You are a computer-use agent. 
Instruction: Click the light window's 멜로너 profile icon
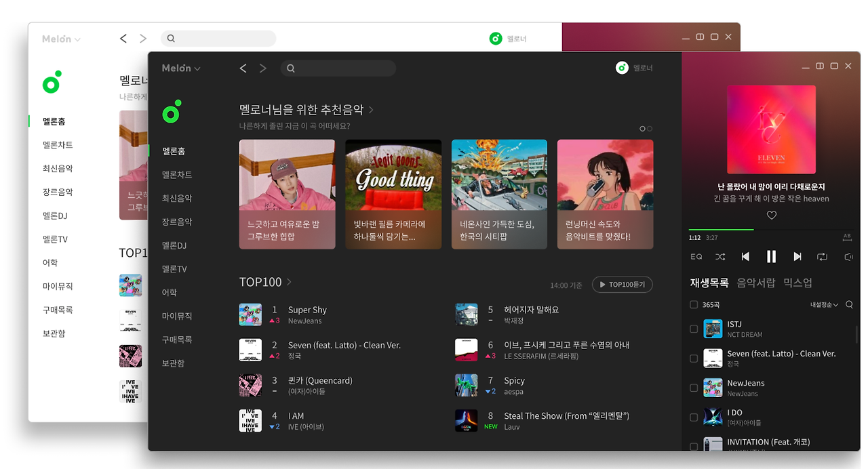coord(496,39)
